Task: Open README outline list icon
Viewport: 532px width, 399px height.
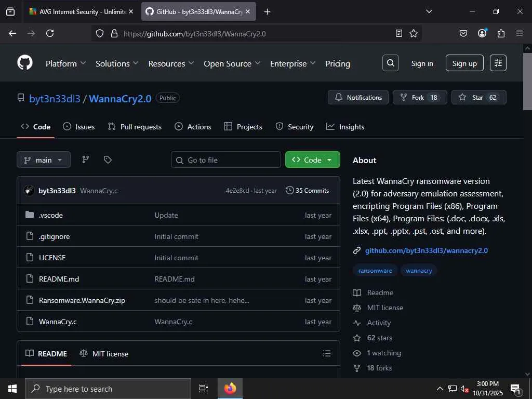Action: pos(326,353)
